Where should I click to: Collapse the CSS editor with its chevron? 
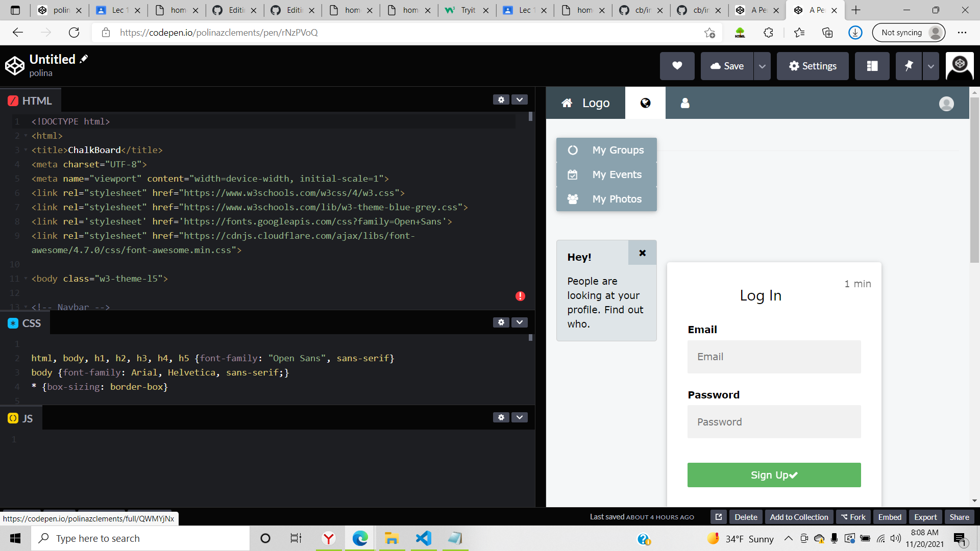coord(520,322)
